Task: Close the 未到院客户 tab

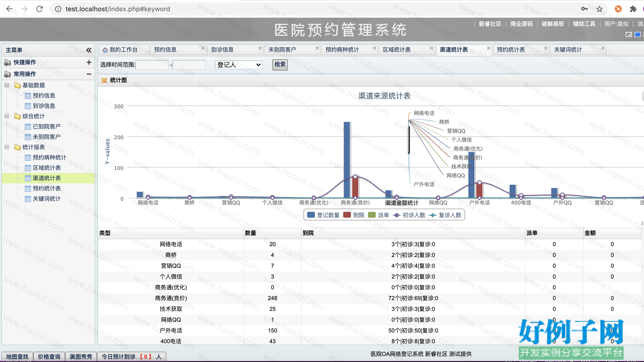Action: pyautogui.click(x=317, y=48)
